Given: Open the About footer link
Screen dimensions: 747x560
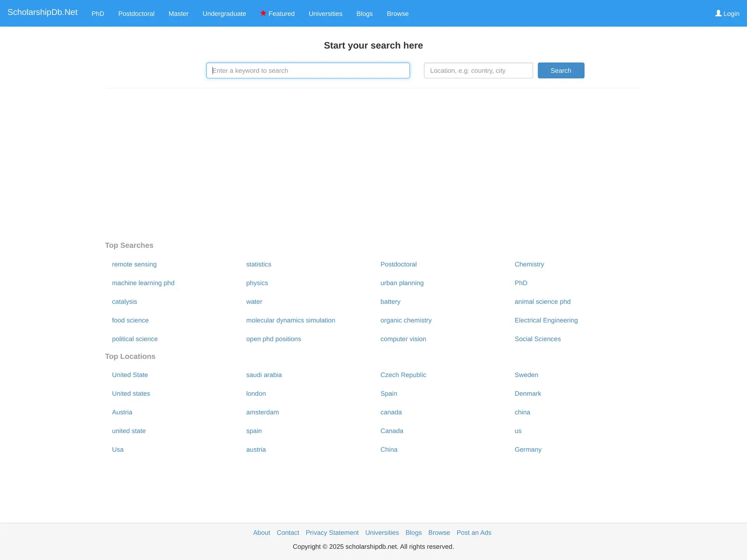Looking at the screenshot, I should click(x=261, y=532).
